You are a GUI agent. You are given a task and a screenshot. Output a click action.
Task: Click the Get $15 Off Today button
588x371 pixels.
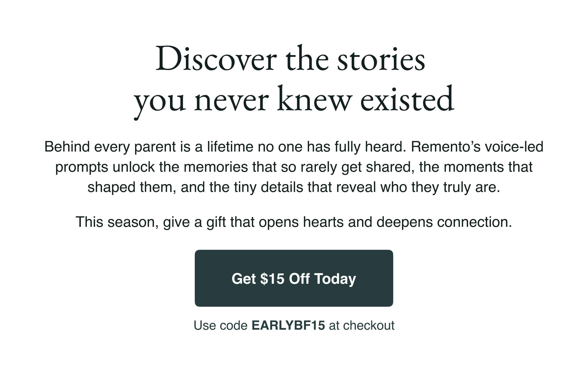[294, 278]
